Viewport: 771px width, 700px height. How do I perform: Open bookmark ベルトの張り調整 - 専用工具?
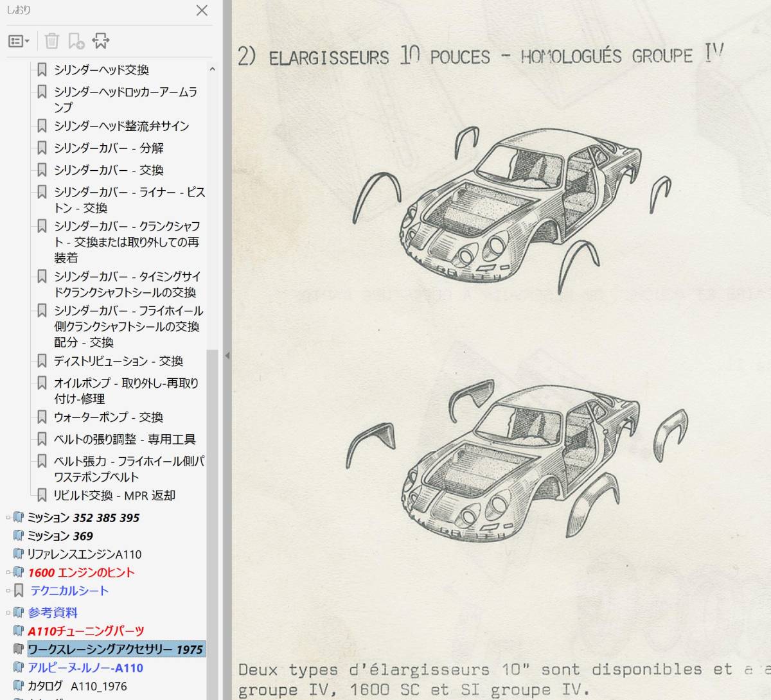click(x=125, y=439)
